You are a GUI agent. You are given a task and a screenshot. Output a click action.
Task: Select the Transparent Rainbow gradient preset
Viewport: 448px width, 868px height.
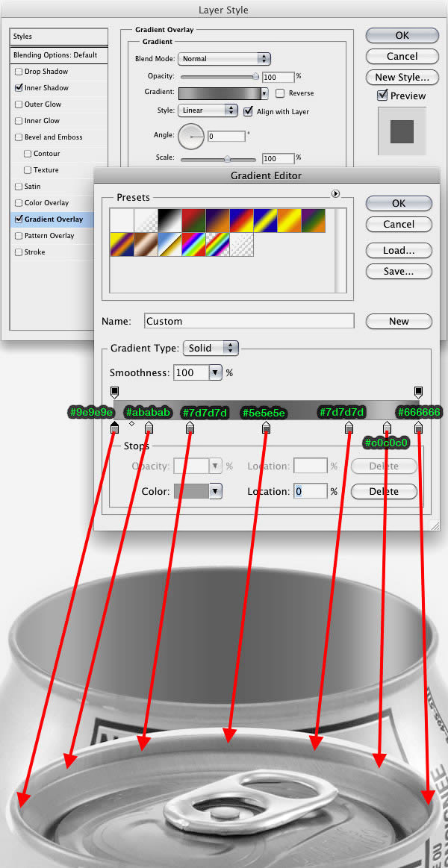click(x=217, y=244)
